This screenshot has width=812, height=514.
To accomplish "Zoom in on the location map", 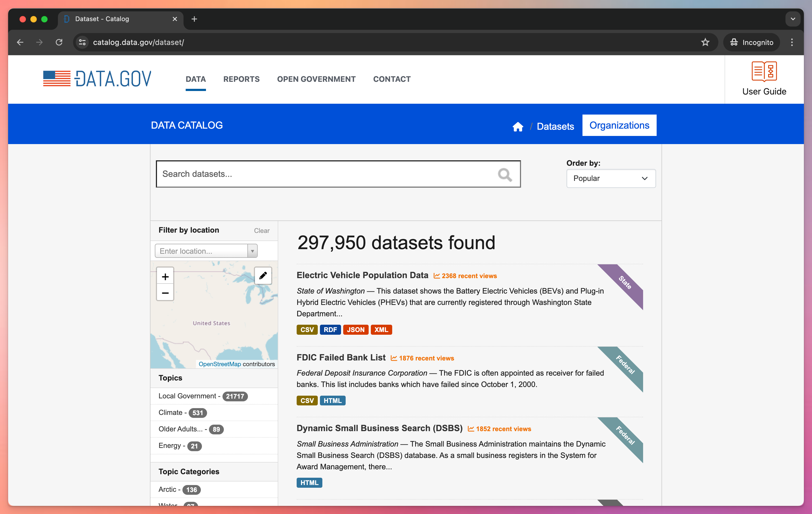I will [165, 277].
